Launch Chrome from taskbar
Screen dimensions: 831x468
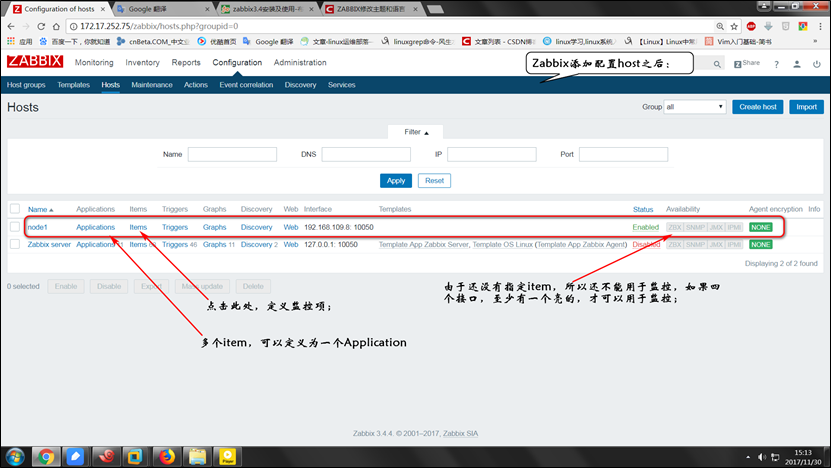click(x=46, y=456)
